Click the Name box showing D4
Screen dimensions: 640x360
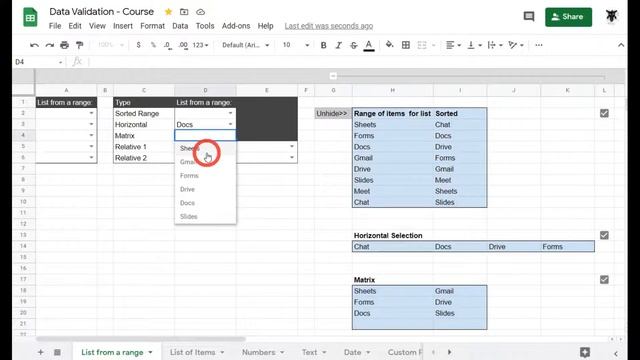[38, 62]
